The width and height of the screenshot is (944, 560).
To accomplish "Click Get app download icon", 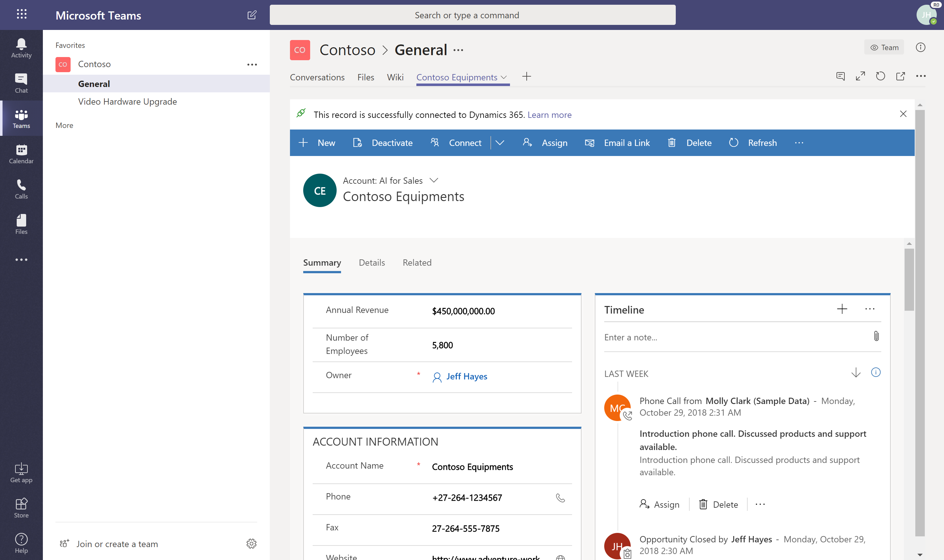I will pos(21,473).
